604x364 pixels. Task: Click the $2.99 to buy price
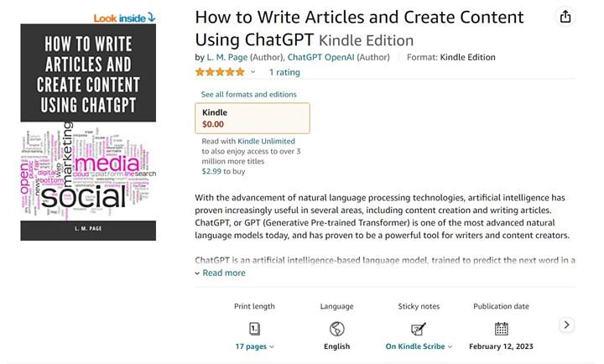pos(223,171)
